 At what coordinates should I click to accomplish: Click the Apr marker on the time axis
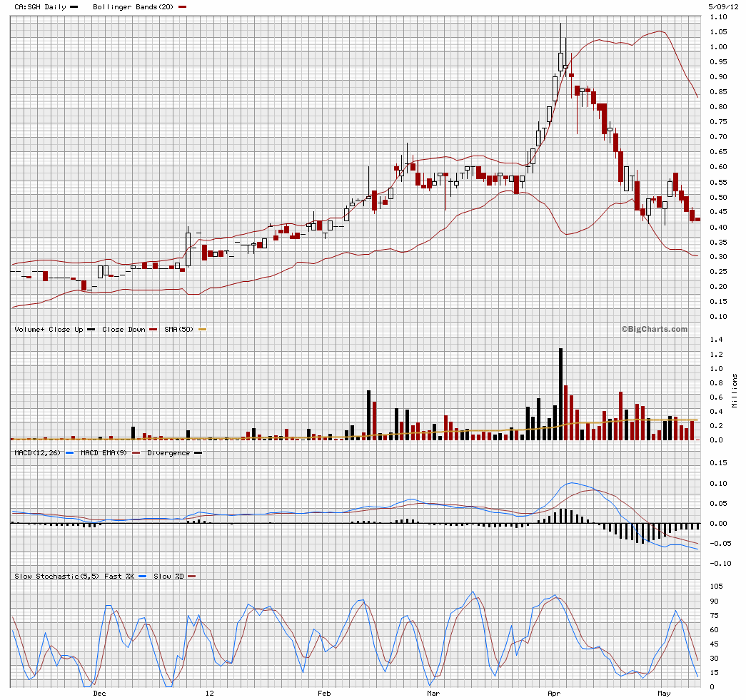(x=553, y=693)
